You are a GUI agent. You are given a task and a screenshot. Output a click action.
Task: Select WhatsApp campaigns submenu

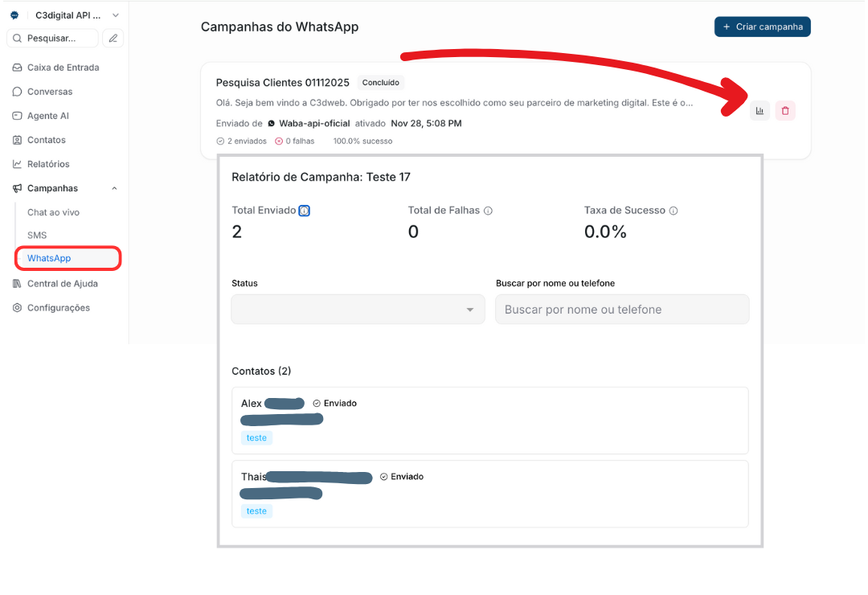click(x=68, y=258)
